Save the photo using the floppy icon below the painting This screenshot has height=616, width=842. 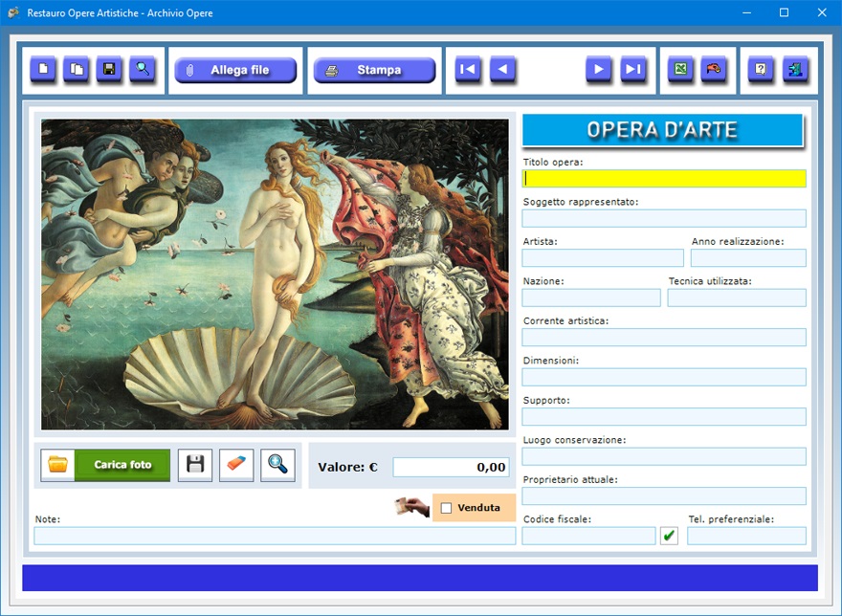pos(195,465)
